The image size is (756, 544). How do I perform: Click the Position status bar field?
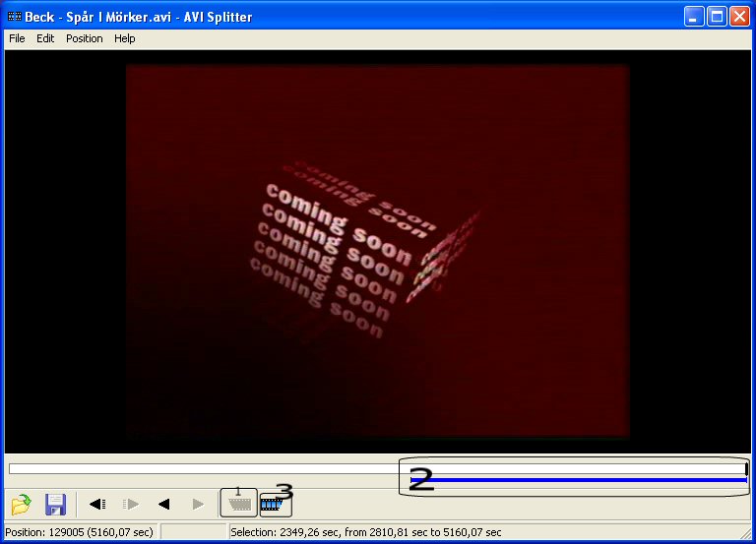click(x=79, y=532)
